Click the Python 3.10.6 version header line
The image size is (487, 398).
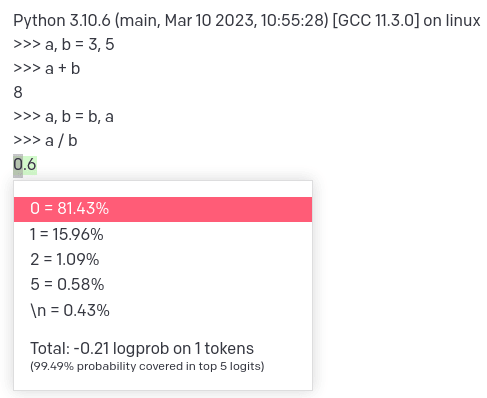click(x=247, y=20)
